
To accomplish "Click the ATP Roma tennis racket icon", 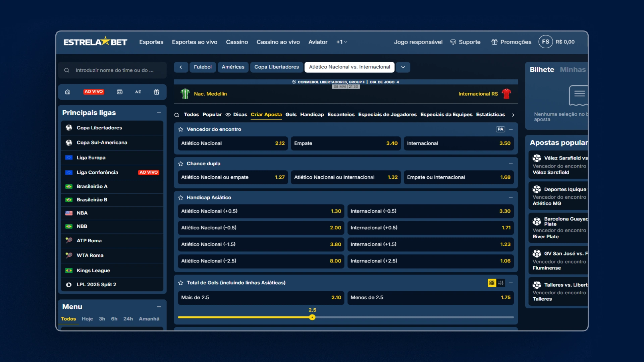I will click(x=69, y=240).
